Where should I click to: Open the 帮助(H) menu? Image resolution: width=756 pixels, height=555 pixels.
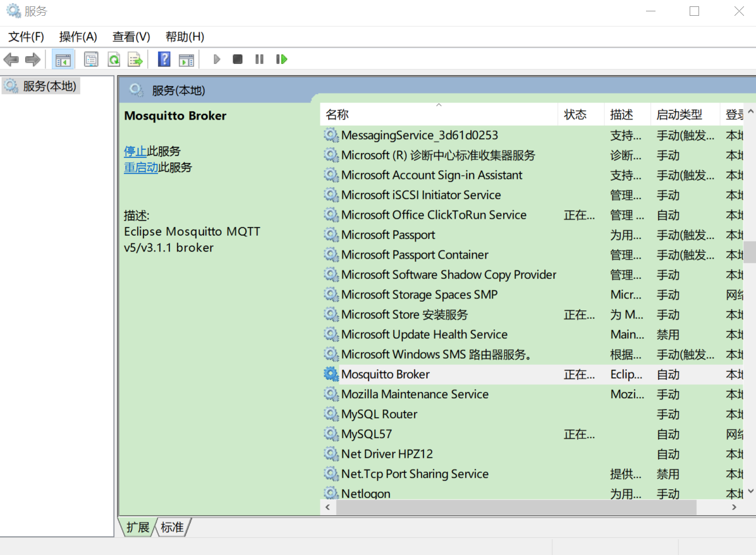click(185, 37)
